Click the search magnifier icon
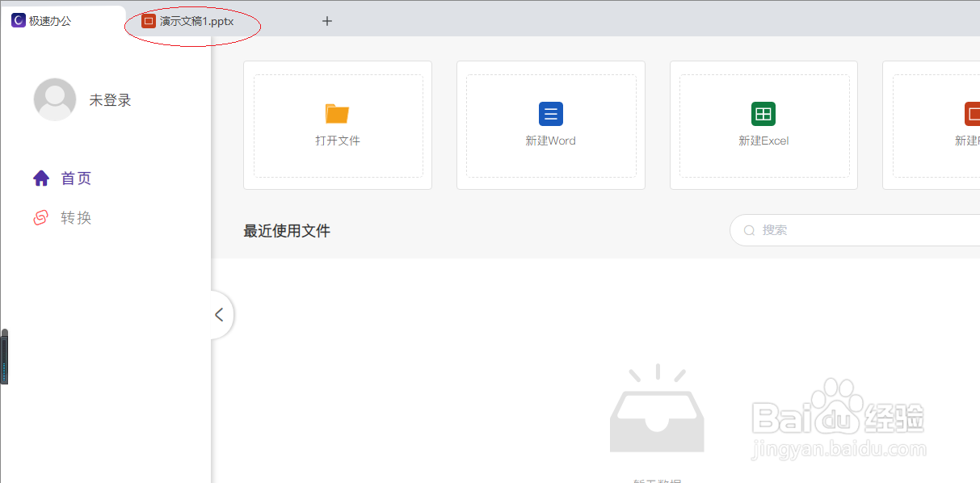 coord(749,230)
